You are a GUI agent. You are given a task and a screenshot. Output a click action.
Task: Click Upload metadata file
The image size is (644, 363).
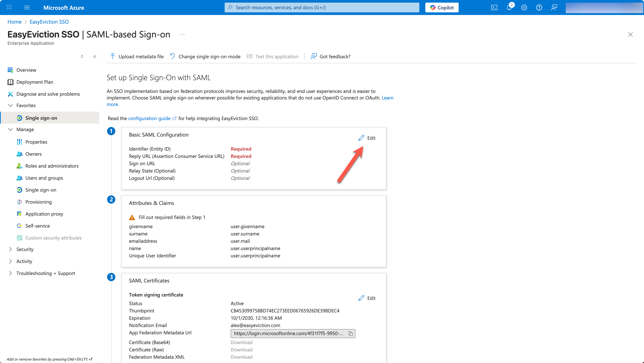[x=137, y=57]
